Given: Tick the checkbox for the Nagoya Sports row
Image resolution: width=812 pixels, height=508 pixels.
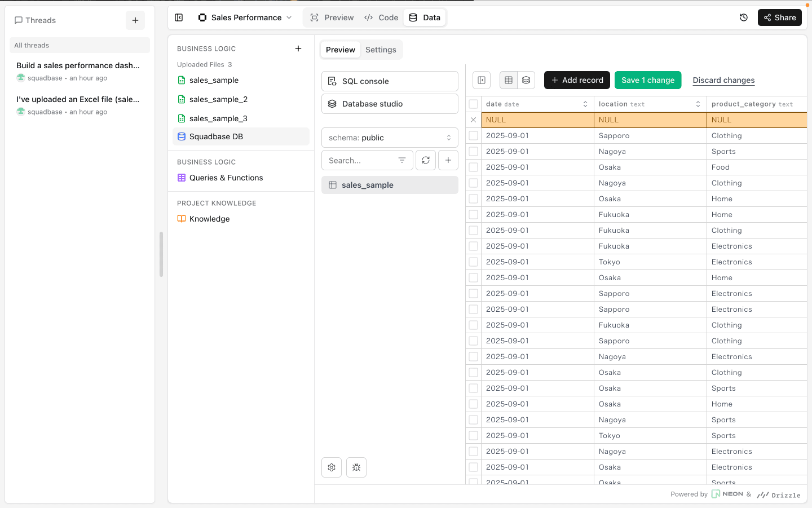Looking at the screenshot, I should coord(474,151).
